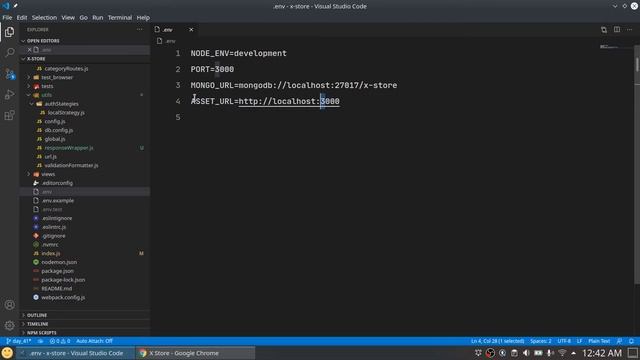Open the Terminal menu
Screen dimensions: 640x360
[120, 18]
